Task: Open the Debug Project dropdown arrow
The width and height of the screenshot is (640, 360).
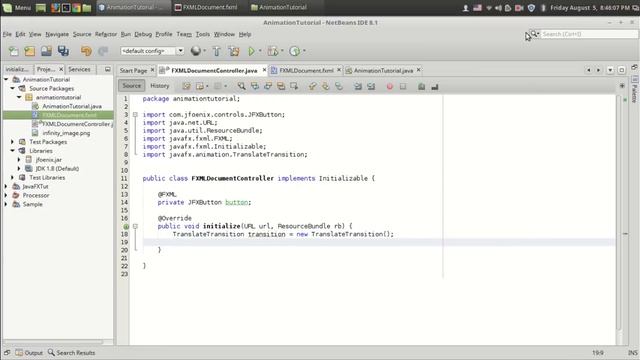Action: point(282,51)
